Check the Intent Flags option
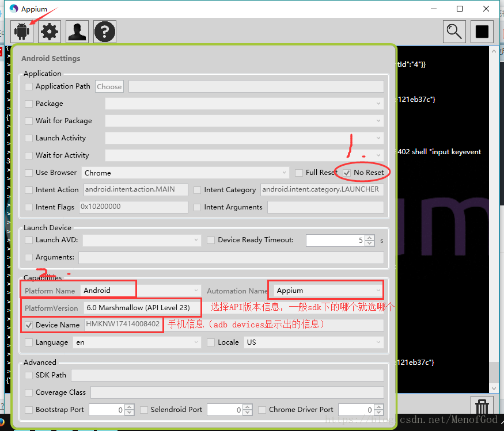 pyautogui.click(x=29, y=208)
